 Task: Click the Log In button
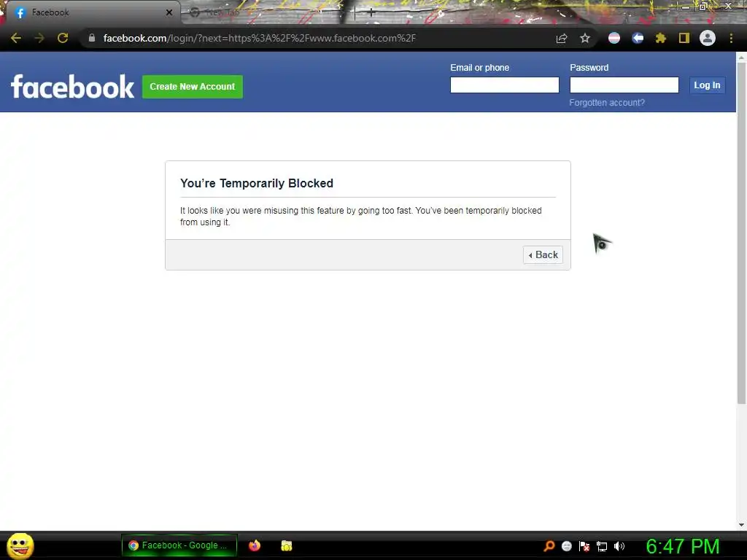pos(707,85)
